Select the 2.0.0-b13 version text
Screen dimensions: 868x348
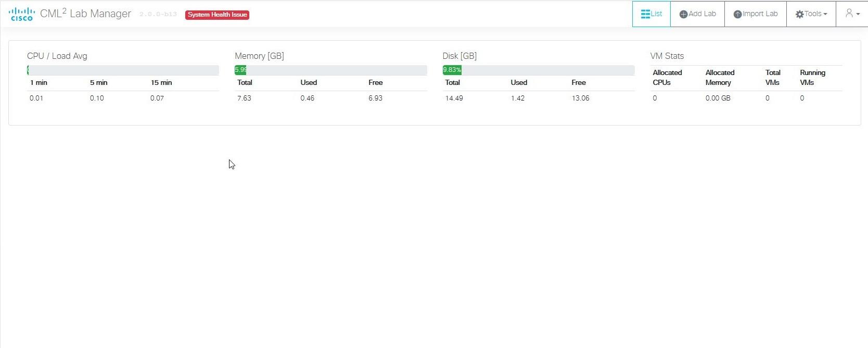(158, 15)
